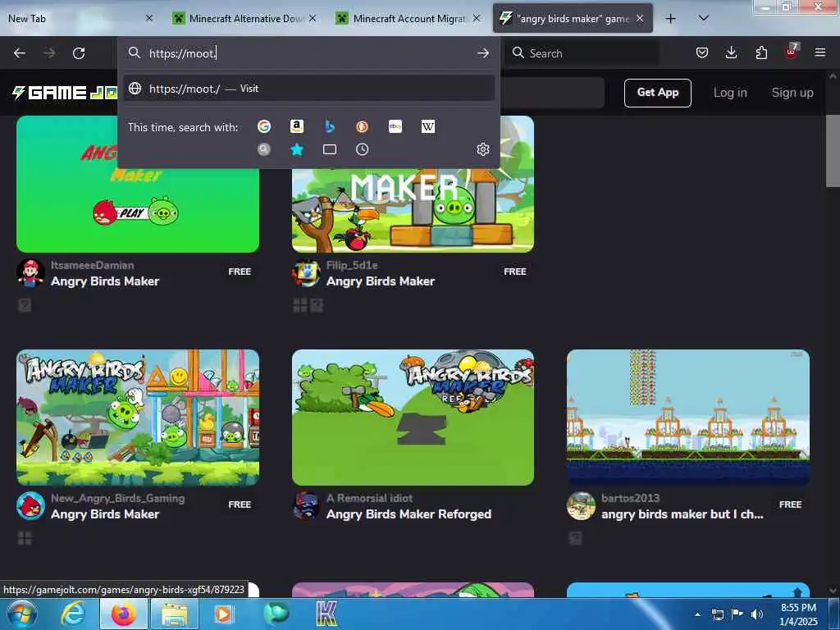Search this time with Wikipedia

coord(428,126)
